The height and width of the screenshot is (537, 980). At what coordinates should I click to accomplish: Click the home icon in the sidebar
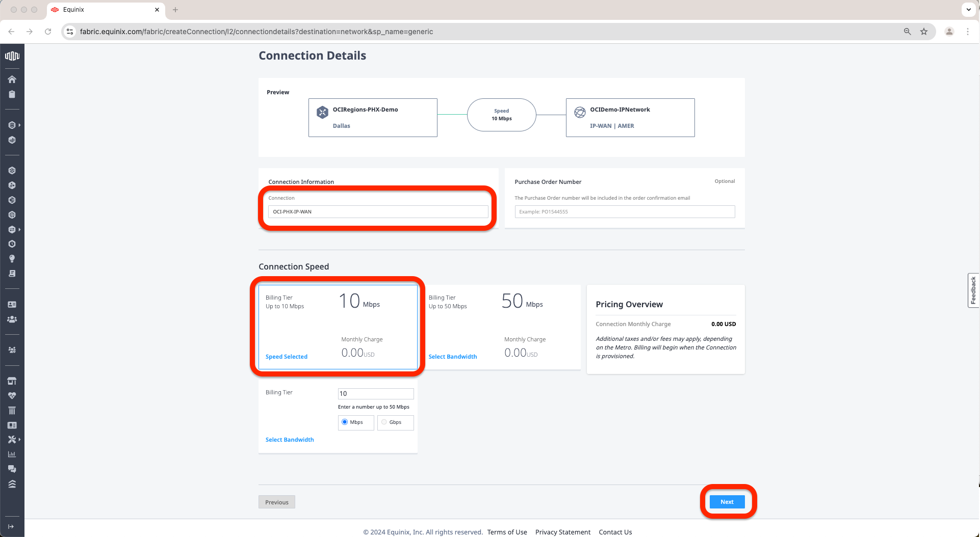(x=12, y=79)
